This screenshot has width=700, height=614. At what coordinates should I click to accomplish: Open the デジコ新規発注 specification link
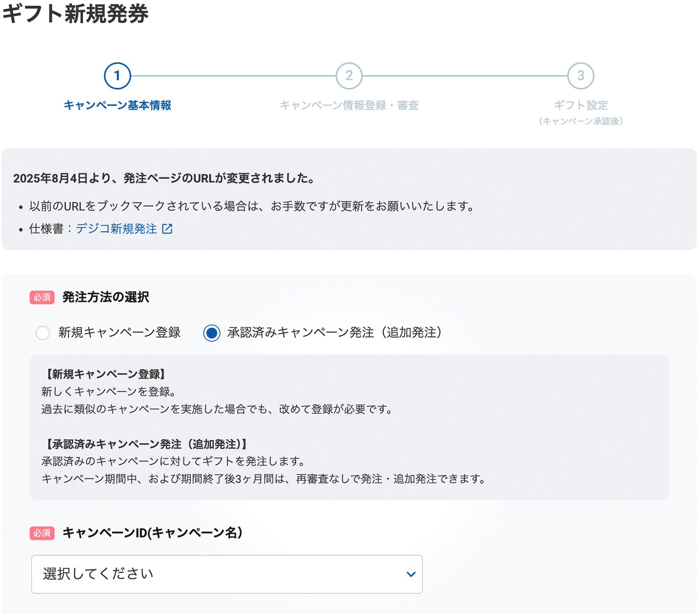click(x=116, y=229)
